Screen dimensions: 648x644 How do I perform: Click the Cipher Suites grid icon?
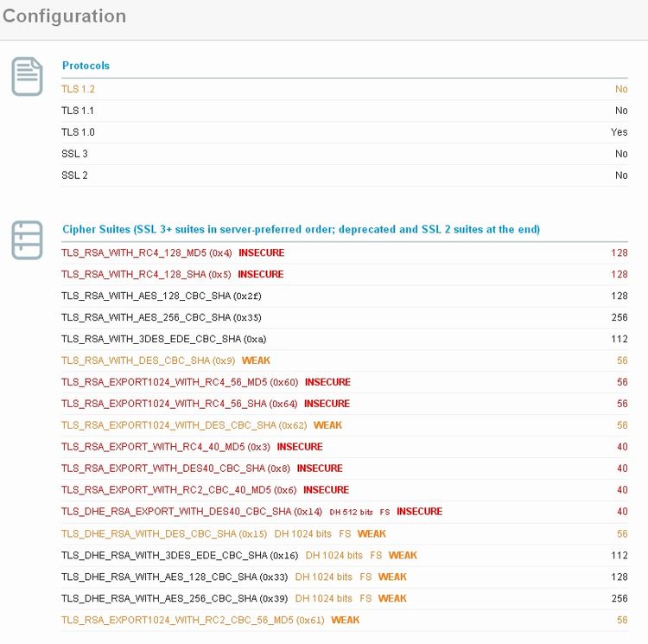pos(27,239)
